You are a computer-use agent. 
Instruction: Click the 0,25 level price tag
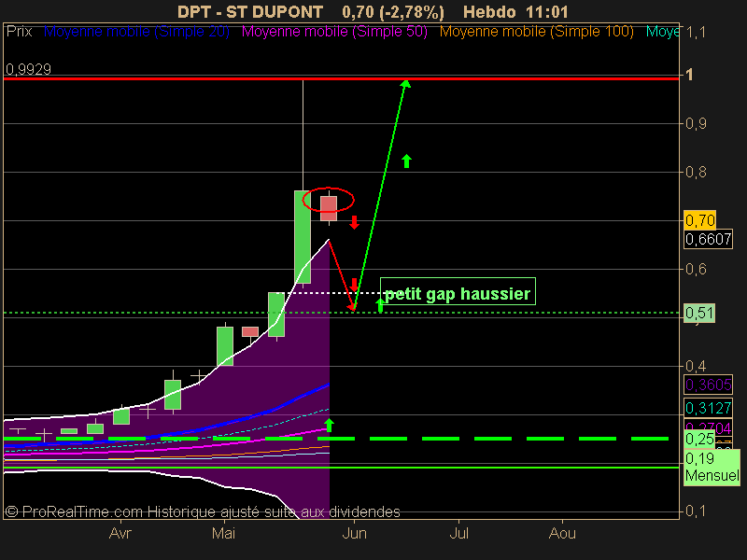(698, 439)
